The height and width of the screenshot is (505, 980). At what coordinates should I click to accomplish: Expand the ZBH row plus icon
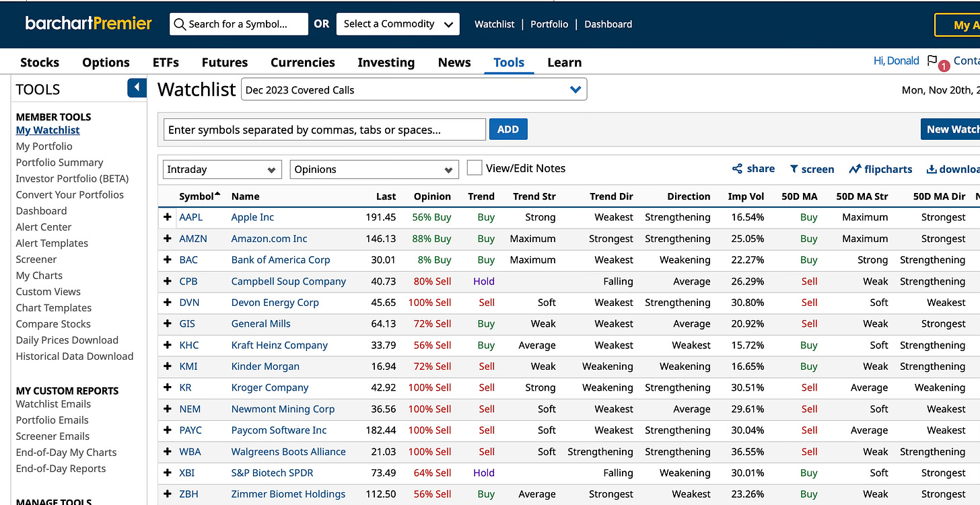[168, 494]
